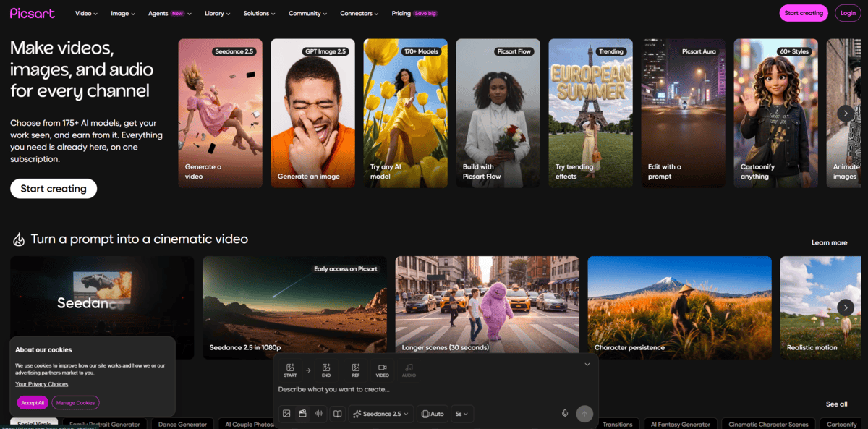
Task: Collapse the prompt panel chevron
Action: tap(587, 365)
